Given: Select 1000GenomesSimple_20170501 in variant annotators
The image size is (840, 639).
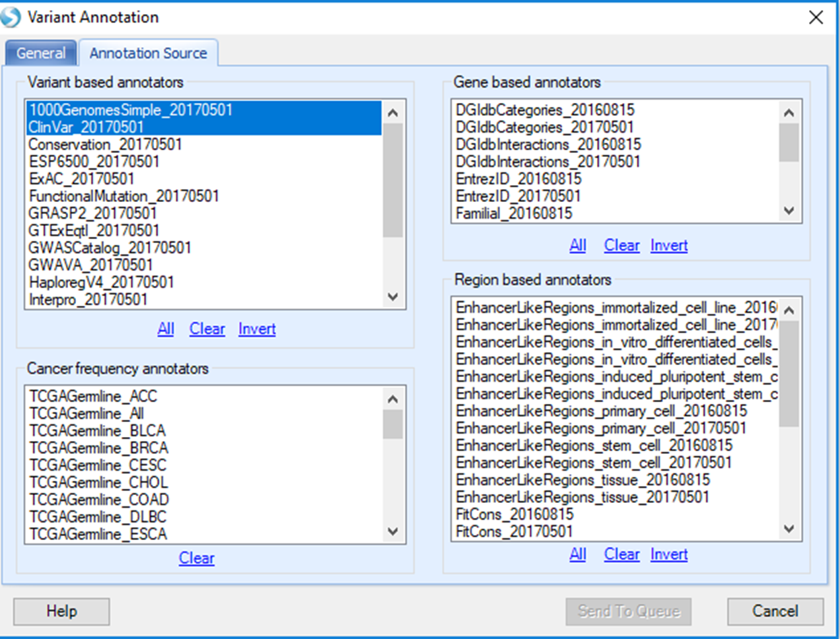Looking at the screenshot, I should pyautogui.click(x=204, y=110).
